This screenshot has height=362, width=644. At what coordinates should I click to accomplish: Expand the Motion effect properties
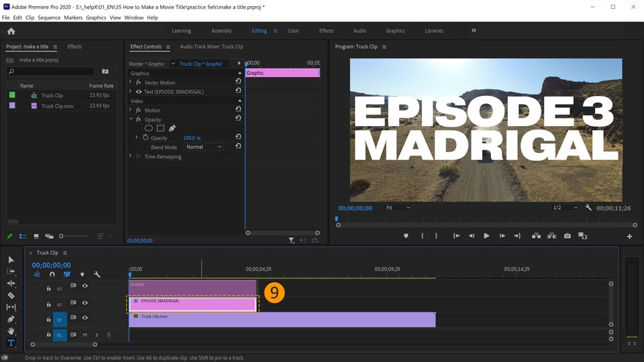131,110
